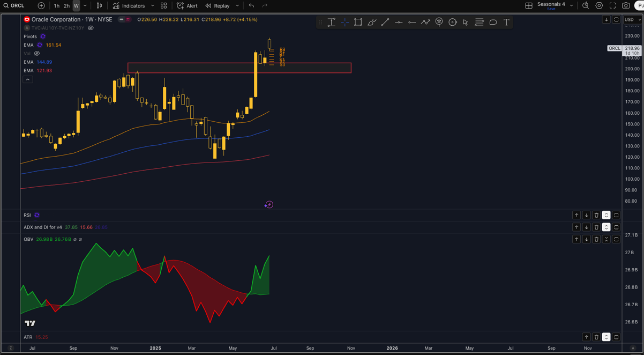The width and height of the screenshot is (644, 355).
Task: Start bar Replay mode
Action: (x=218, y=5)
